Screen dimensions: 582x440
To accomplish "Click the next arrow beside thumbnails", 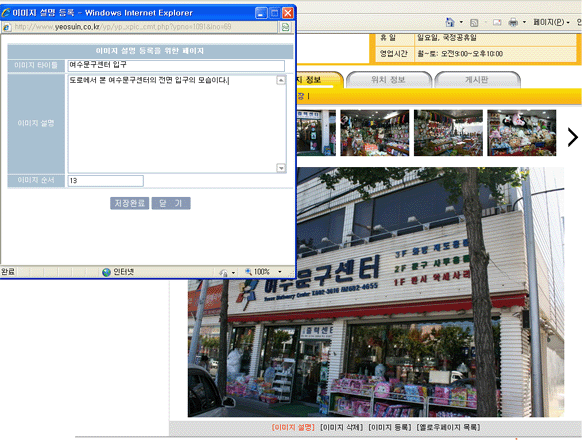I will pos(572,137).
